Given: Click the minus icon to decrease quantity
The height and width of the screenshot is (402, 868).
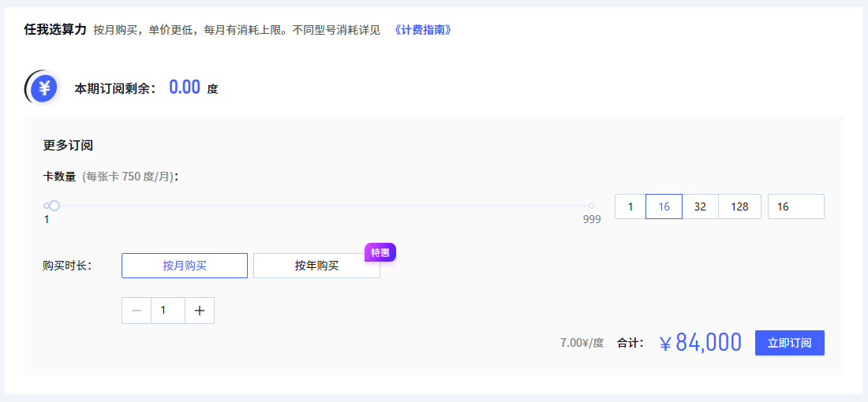Looking at the screenshot, I should coord(137,311).
